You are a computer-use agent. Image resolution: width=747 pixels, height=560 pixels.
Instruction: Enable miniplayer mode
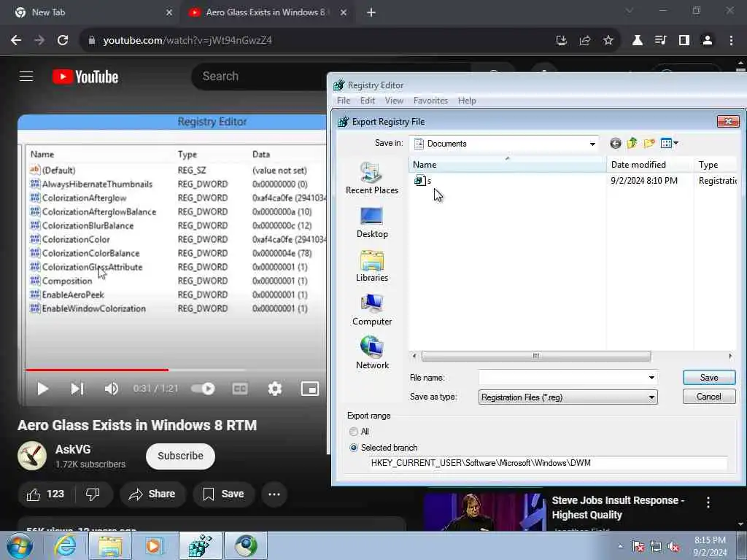tap(309, 389)
